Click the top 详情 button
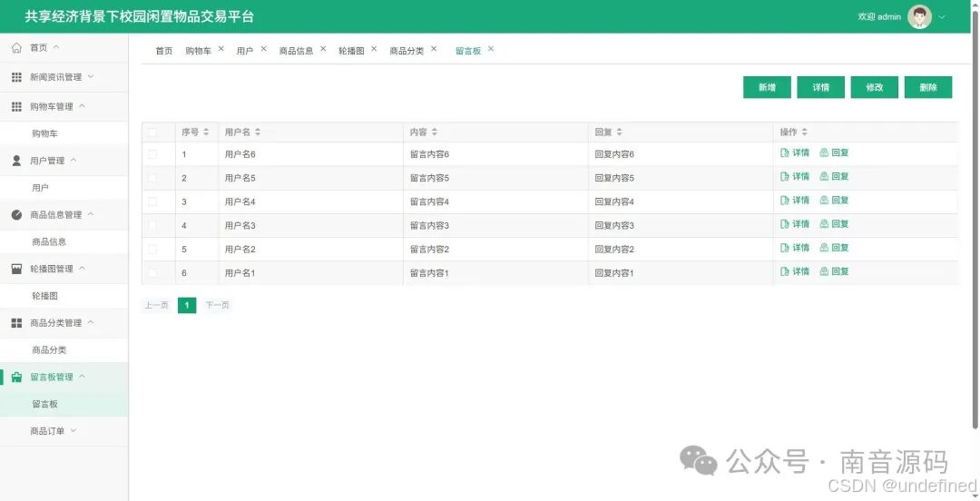This screenshot has height=501, width=980. pos(820,87)
